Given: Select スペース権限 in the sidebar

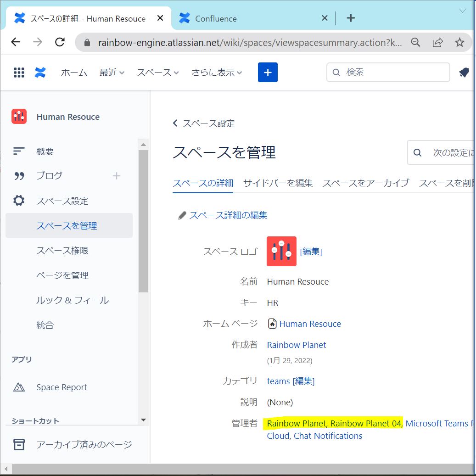Looking at the screenshot, I should coord(62,251).
